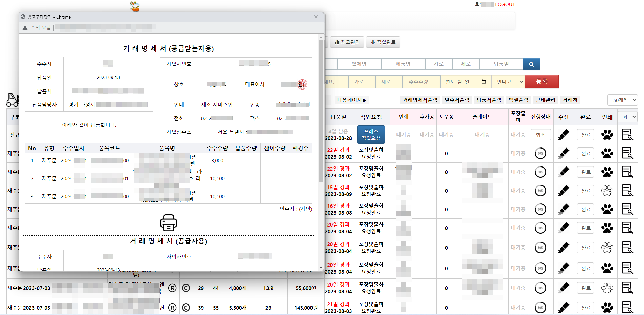Click the 납품서출력 button
This screenshot has width=644, height=315.
489,100
